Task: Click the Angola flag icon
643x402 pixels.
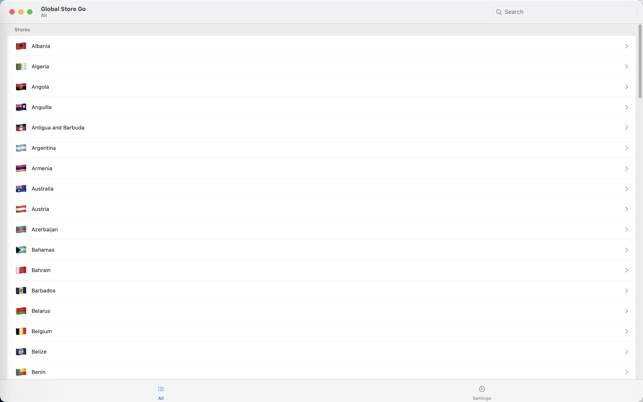Action: [21, 87]
